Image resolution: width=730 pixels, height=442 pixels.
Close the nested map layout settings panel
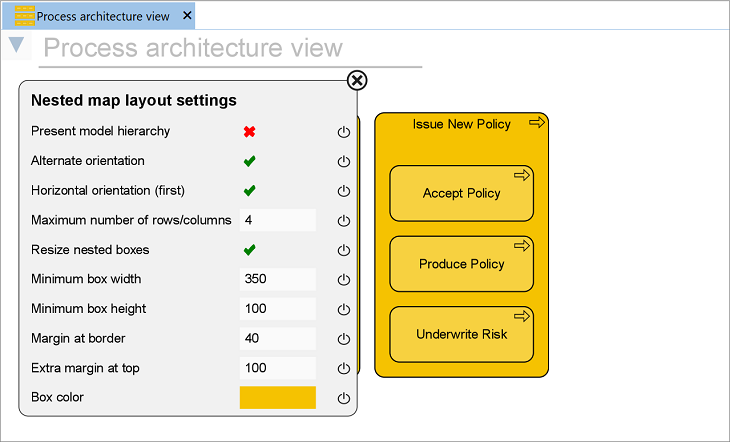(357, 81)
